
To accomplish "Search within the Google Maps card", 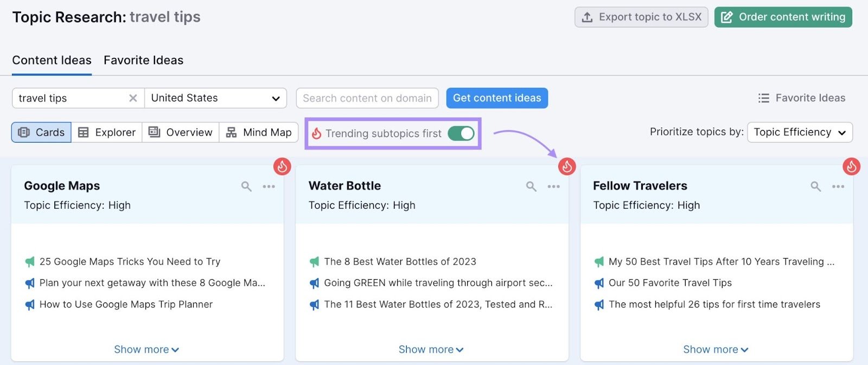I will 246,187.
